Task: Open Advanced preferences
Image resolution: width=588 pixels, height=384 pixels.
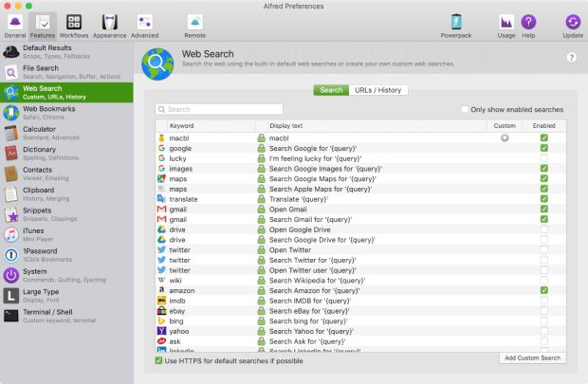Action: pos(145,27)
